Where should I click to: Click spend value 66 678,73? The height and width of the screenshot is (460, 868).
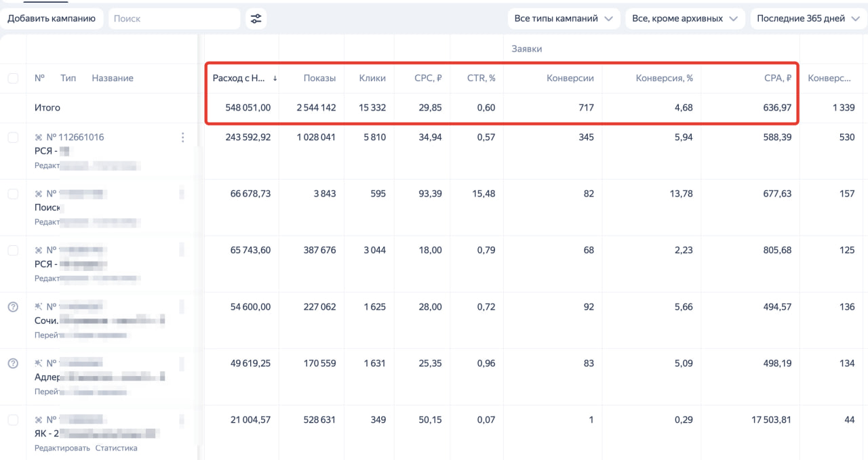(x=250, y=194)
